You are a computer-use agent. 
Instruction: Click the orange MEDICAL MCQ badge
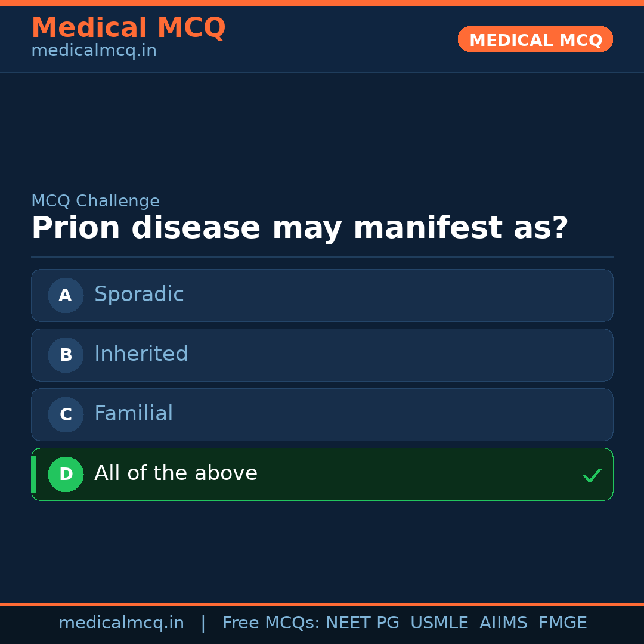point(535,39)
